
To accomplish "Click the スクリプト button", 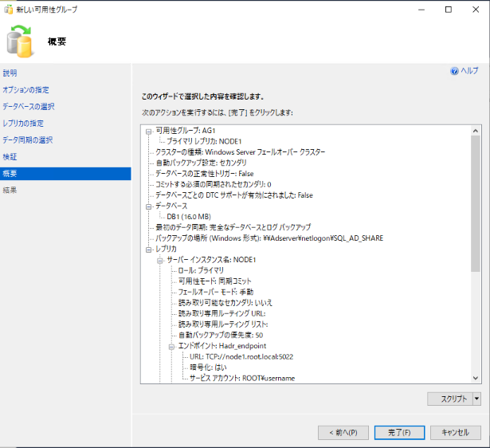I will pos(450,399).
